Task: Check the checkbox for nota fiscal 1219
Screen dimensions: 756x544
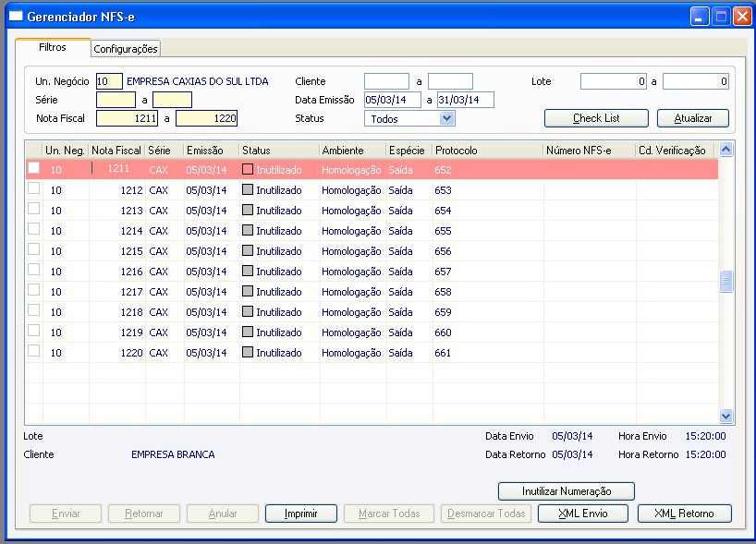Action: pyautogui.click(x=34, y=330)
